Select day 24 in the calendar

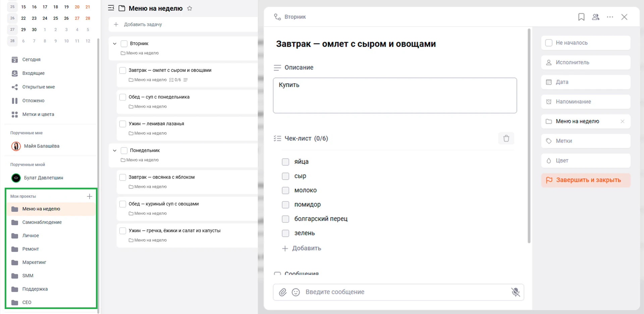(x=45, y=18)
